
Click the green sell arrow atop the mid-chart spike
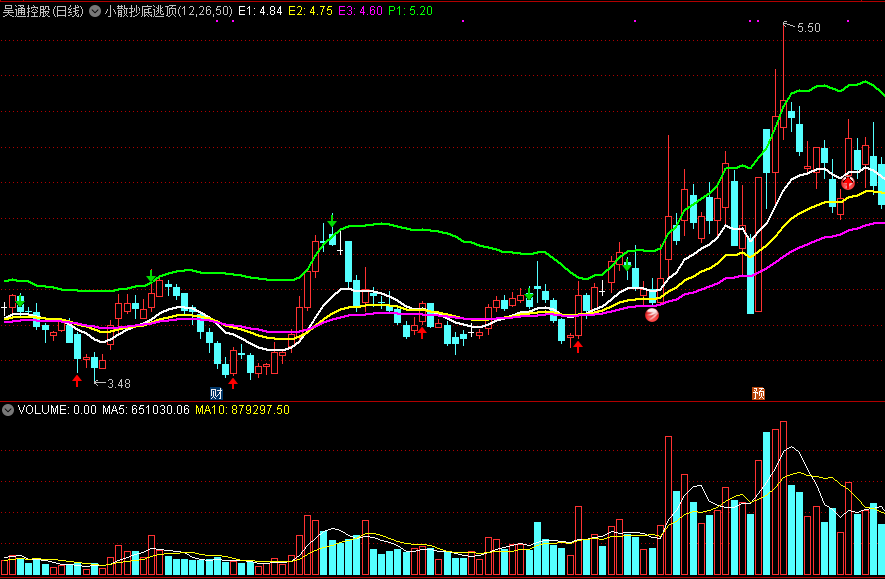pos(332,220)
